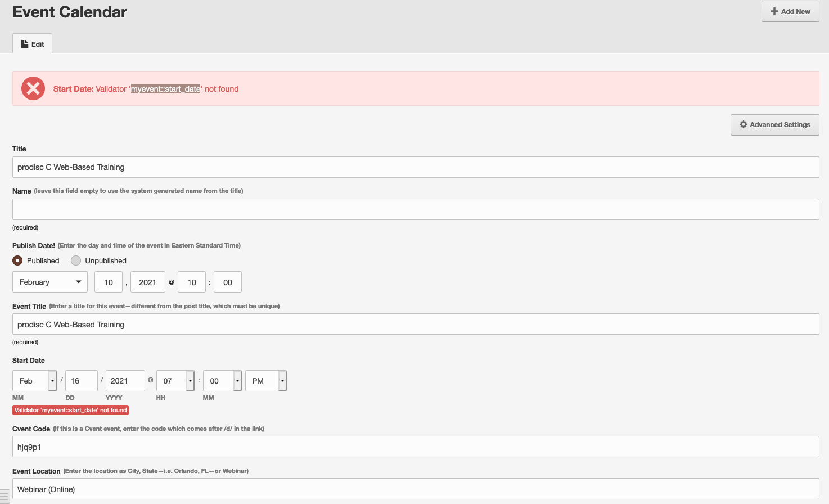829x504 pixels.
Task: Click the red error X icon
Action: (33, 88)
